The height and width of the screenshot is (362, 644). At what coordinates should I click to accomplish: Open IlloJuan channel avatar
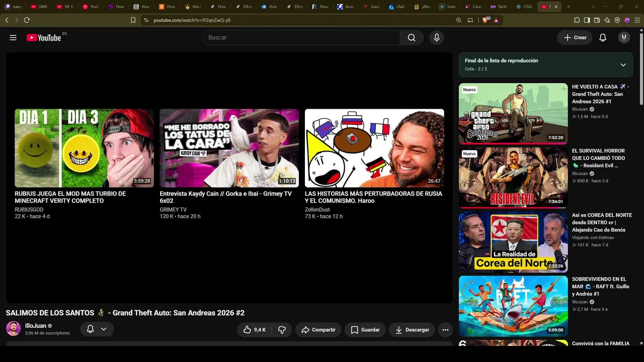pyautogui.click(x=13, y=329)
